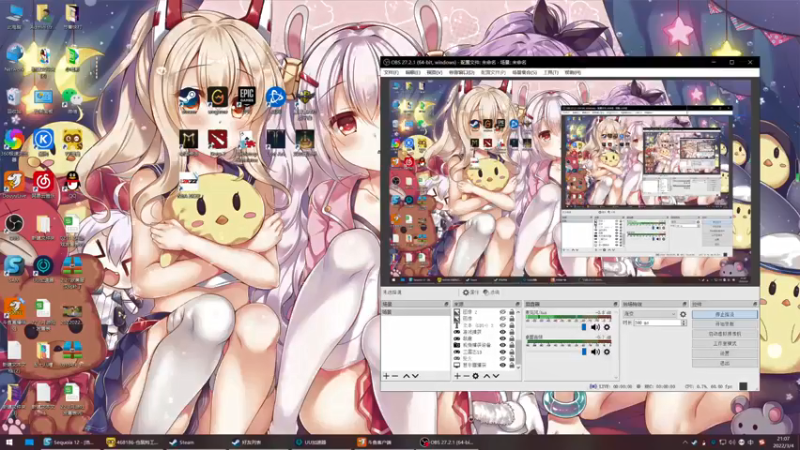Move source up in Sources dock

point(487,376)
